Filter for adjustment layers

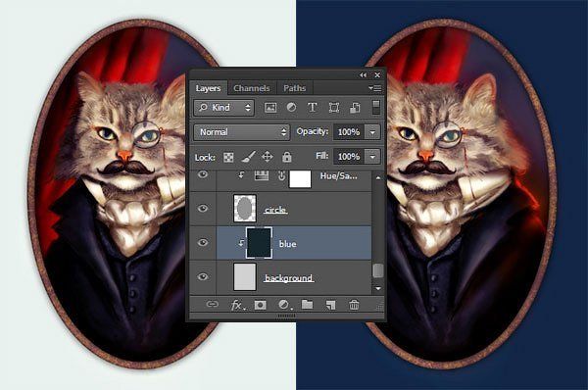pos(291,108)
